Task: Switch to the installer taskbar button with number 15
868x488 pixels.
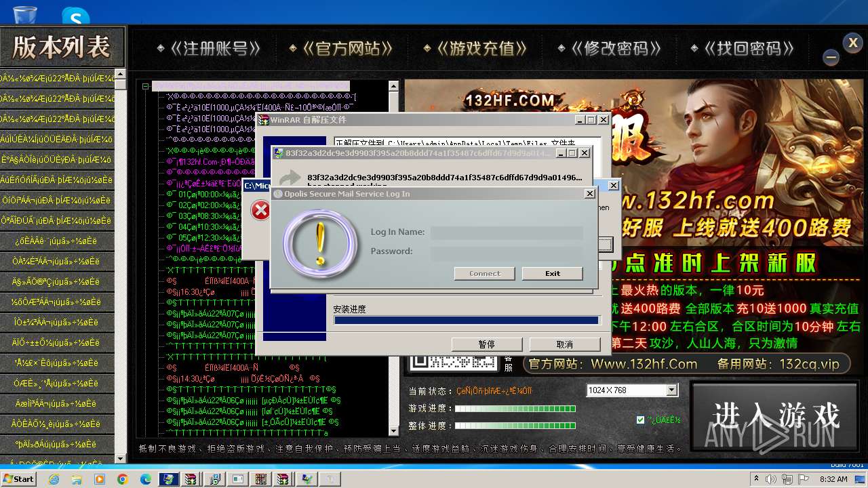Action: click(x=214, y=479)
